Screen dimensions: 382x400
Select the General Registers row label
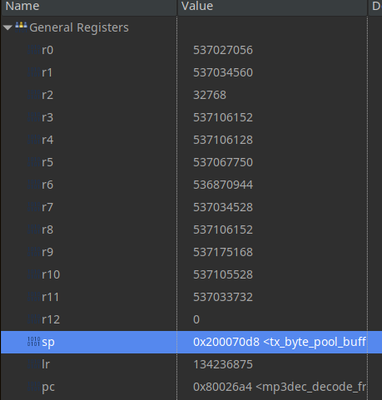pos(79,28)
